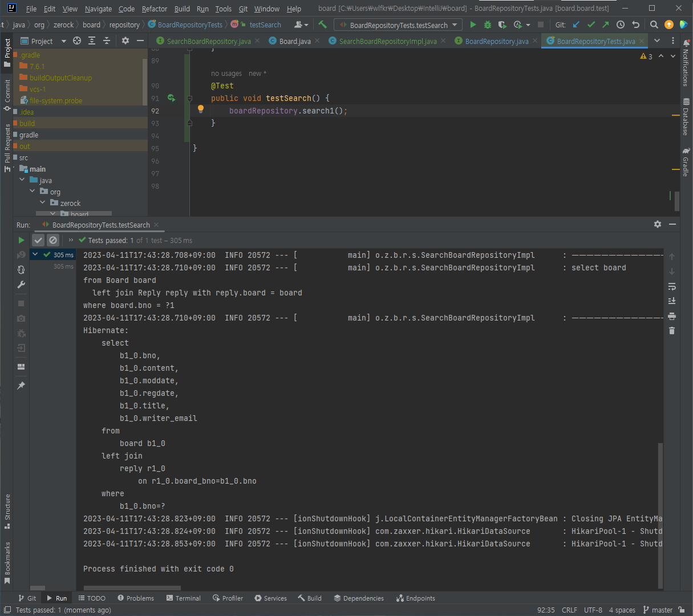Run BoardRepositoryTests.testSearch from the main toolbar

click(473, 25)
